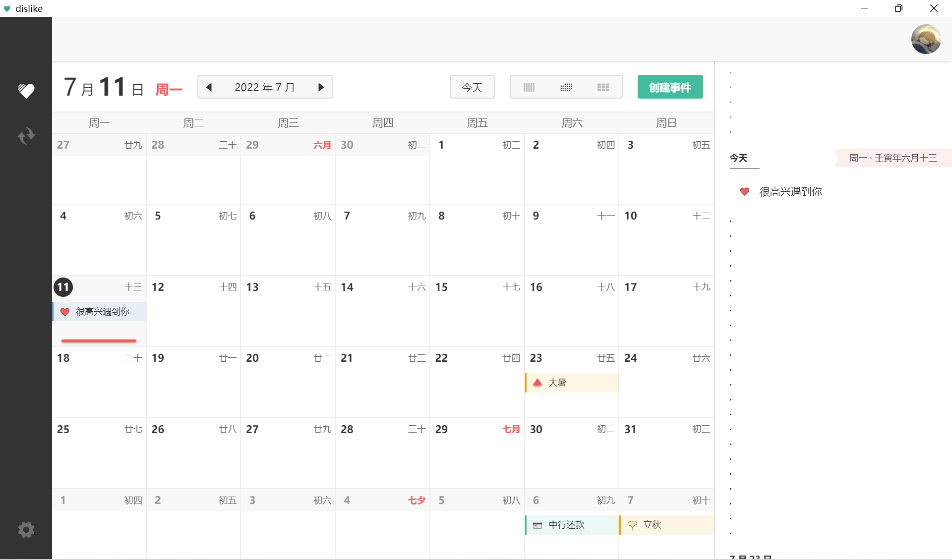The width and height of the screenshot is (952, 560).
Task: Click the leaf icon beside 立秋
Action: 632,525
